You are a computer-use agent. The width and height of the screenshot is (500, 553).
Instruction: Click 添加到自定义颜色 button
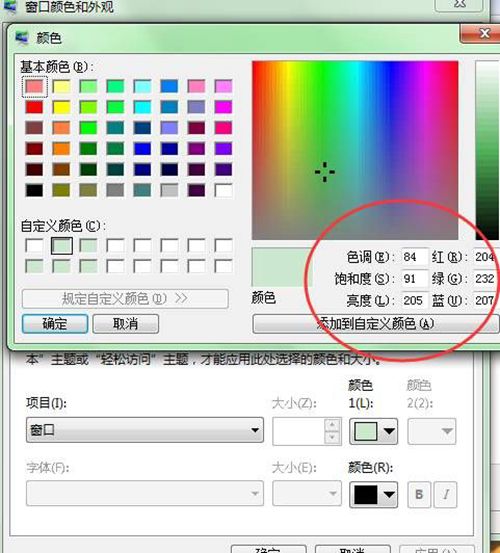tap(376, 324)
